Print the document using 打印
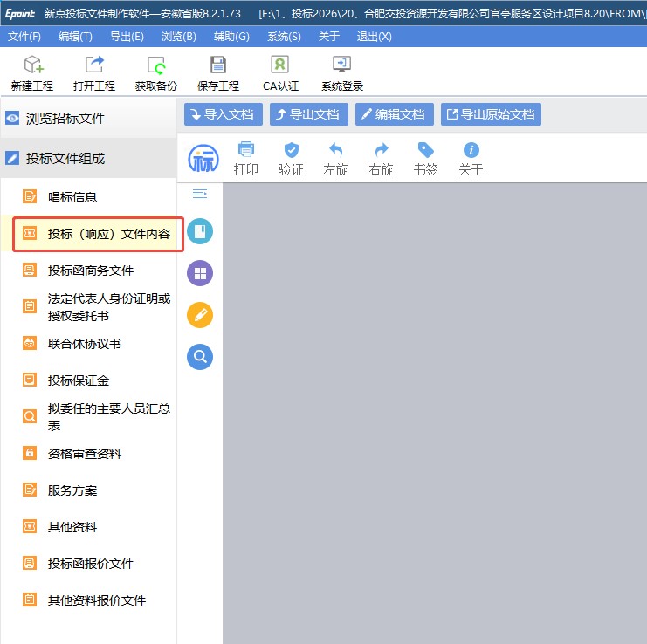This screenshot has width=647, height=644. pyautogui.click(x=246, y=159)
